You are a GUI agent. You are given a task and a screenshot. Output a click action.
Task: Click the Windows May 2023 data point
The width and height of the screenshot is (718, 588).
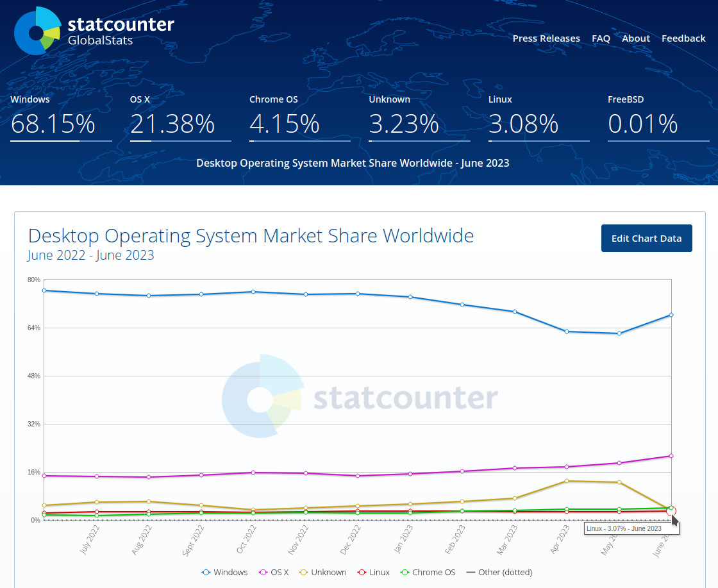619,333
